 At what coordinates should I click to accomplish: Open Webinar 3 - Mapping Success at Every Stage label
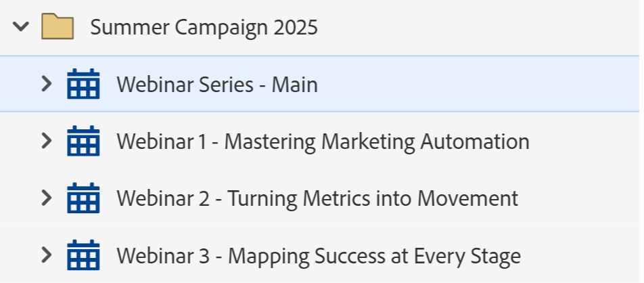coord(319,257)
